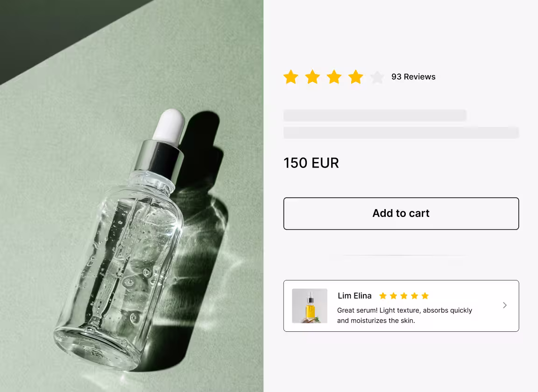Click the empty fifth rating star

click(377, 77)
